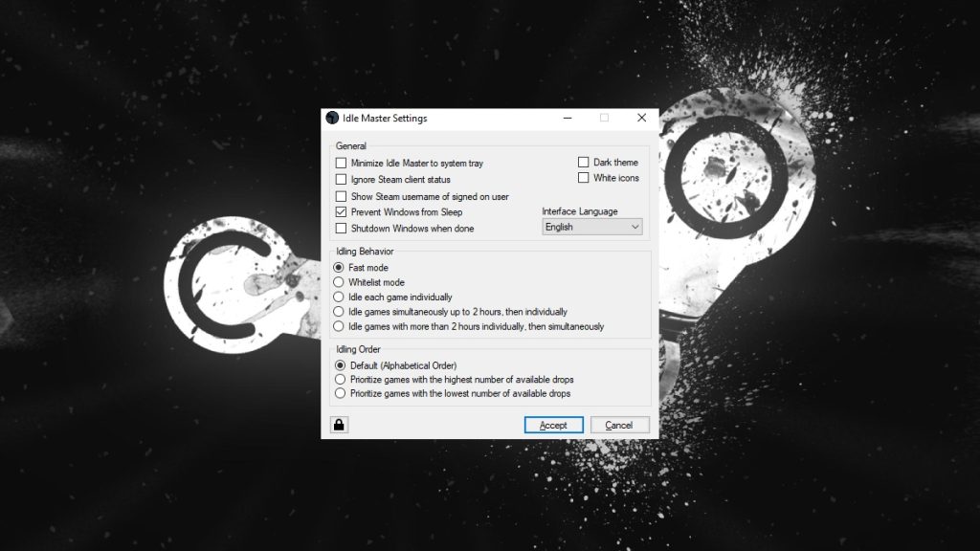The height and width of the screenshot is (551, 980).
Task: Prioritize games with lowest available drops
Action: tap(341, 393)
